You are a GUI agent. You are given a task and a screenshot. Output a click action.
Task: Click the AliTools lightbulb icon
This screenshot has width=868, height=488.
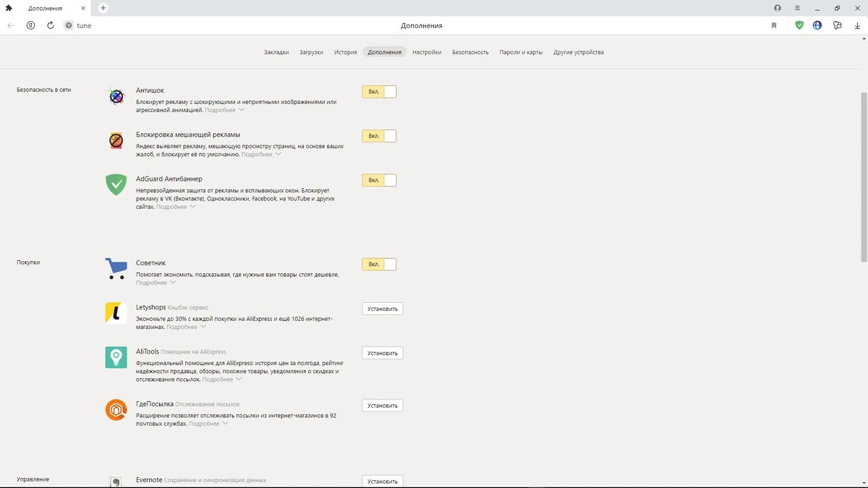(116, 357)
